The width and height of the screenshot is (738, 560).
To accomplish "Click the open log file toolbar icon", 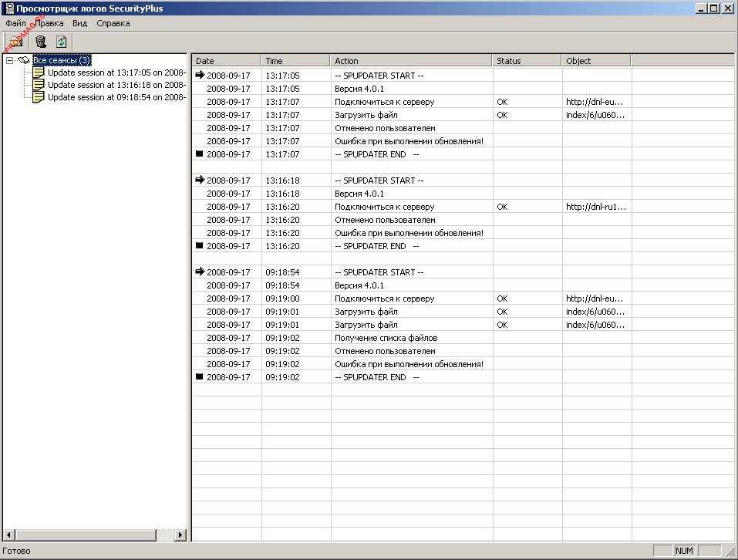I will coord(15,42).
